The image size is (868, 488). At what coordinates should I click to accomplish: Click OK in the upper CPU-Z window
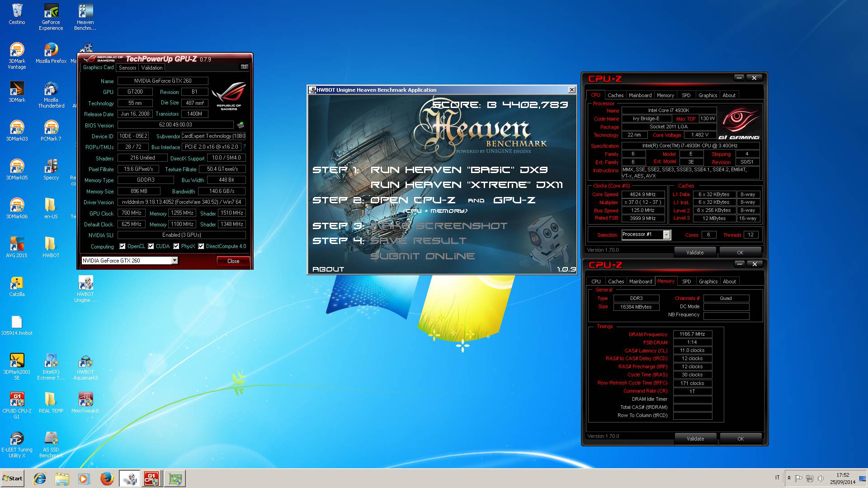coord(740,253)
